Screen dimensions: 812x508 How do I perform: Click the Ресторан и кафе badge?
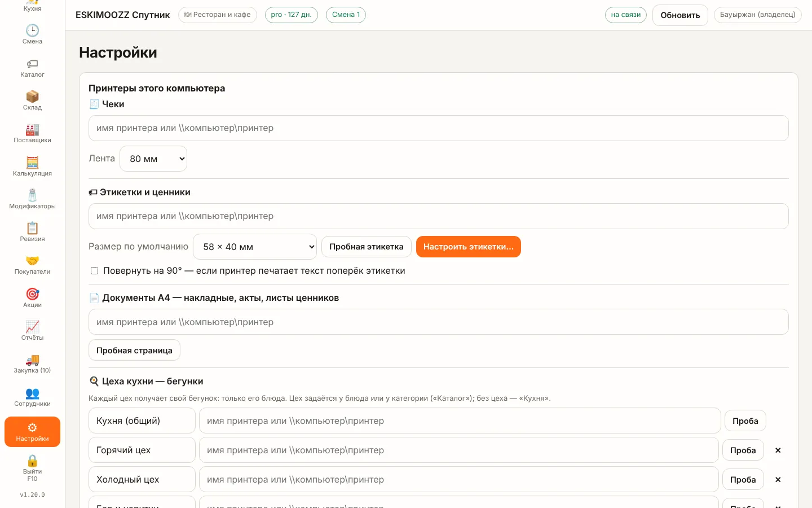tap(218, 15)
